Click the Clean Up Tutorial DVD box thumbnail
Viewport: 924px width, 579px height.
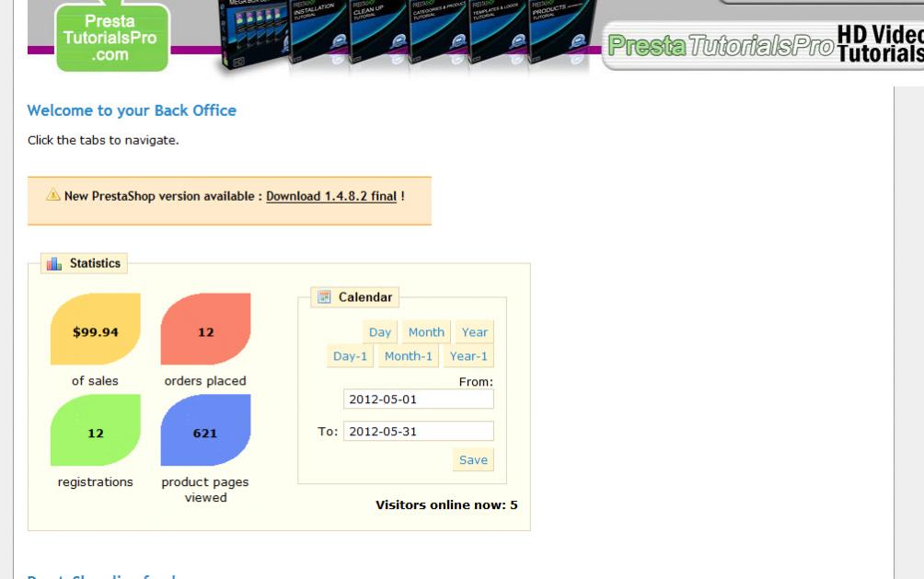pos(378,32)
